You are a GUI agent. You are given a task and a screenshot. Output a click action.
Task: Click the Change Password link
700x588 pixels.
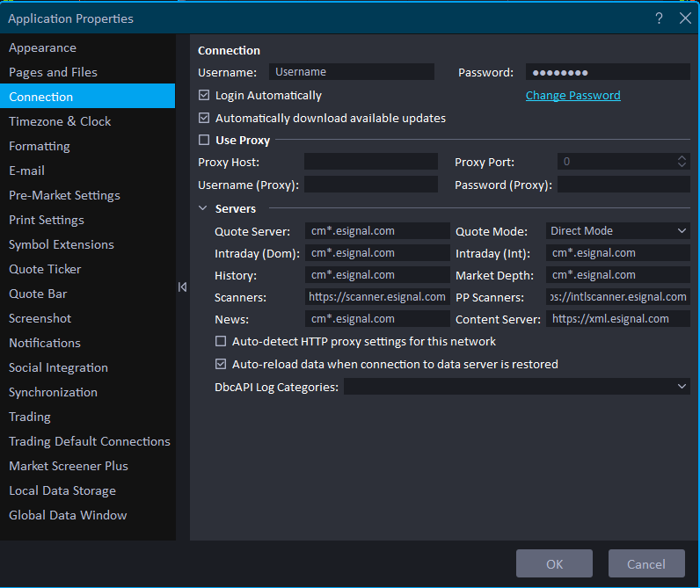pos(572,95)
